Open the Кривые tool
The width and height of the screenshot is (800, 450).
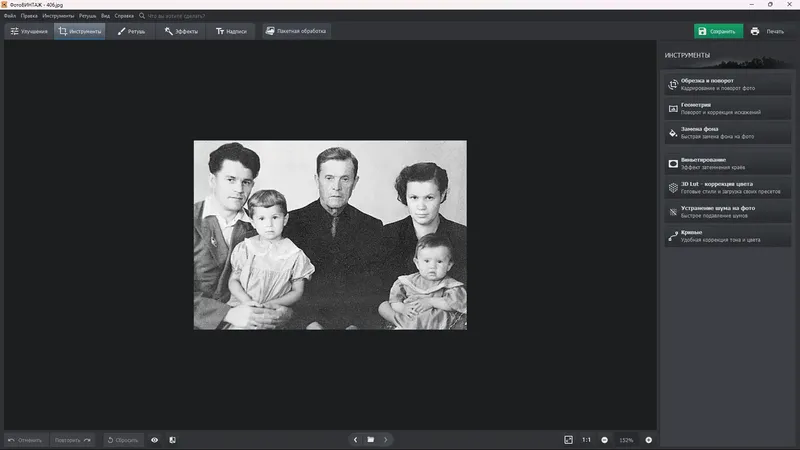[x=728, y=236]
